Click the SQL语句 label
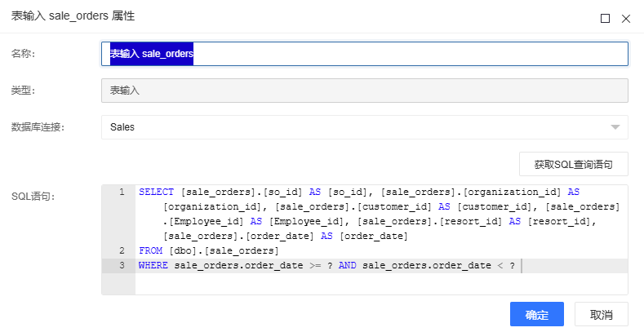The image size is (644, 332). point(33,197)
